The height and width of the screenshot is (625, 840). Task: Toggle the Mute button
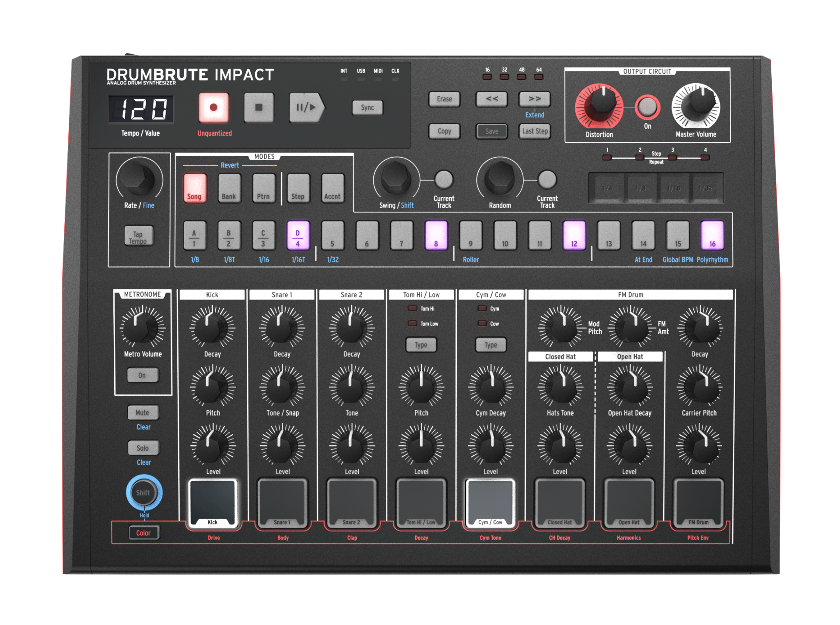[143, 412]
